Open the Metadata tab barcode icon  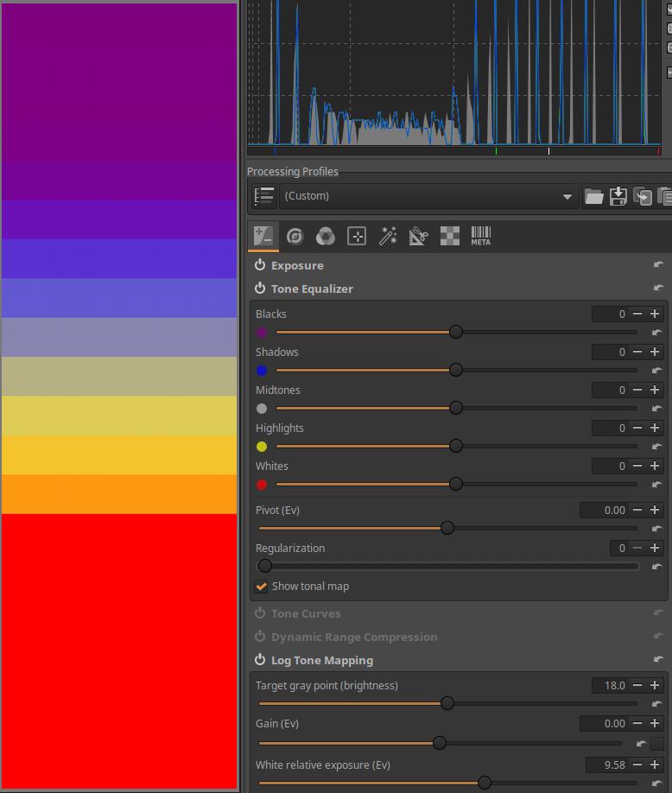click(480, 236)
